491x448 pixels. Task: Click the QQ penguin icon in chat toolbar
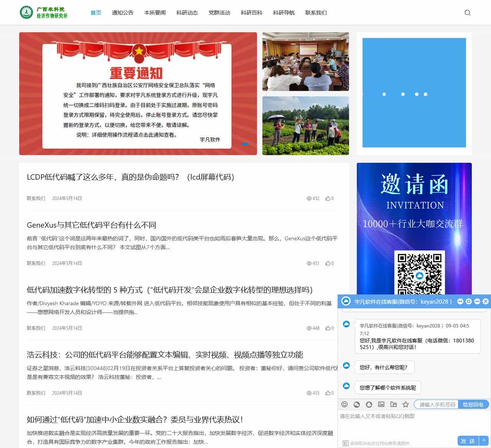369,404
